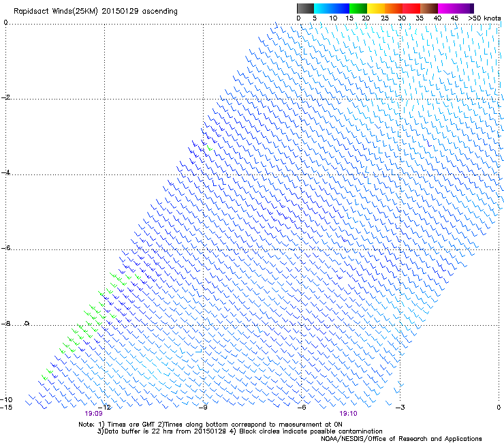Image resolution: width=504 pixels, height=443 pixels.
Task: Click the '>50 knots' legend label
Action: click(x=484, y=18)
